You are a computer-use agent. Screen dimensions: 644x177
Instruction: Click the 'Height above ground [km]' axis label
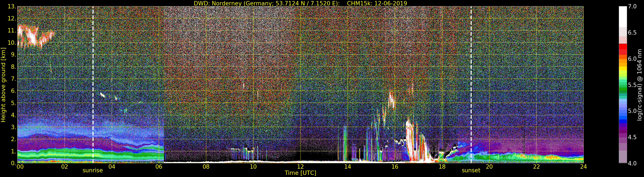3,85
